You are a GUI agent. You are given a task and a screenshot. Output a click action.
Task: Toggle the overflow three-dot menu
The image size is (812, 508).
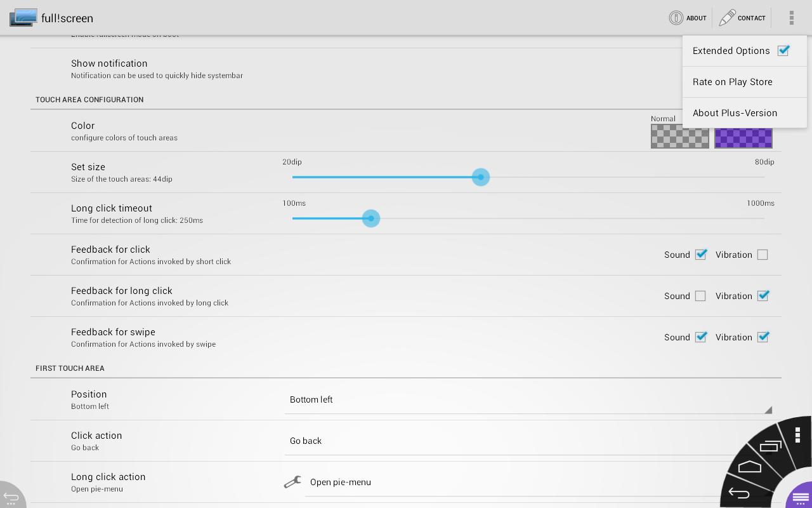(x=791, y=18)
